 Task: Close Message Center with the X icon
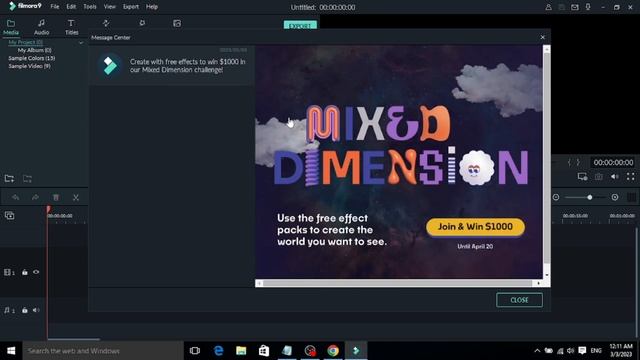[542, 37]
